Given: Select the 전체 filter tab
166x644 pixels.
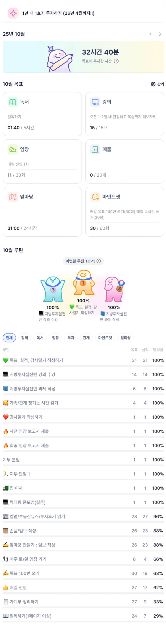Looking at the screenshot, I should 9,338.
